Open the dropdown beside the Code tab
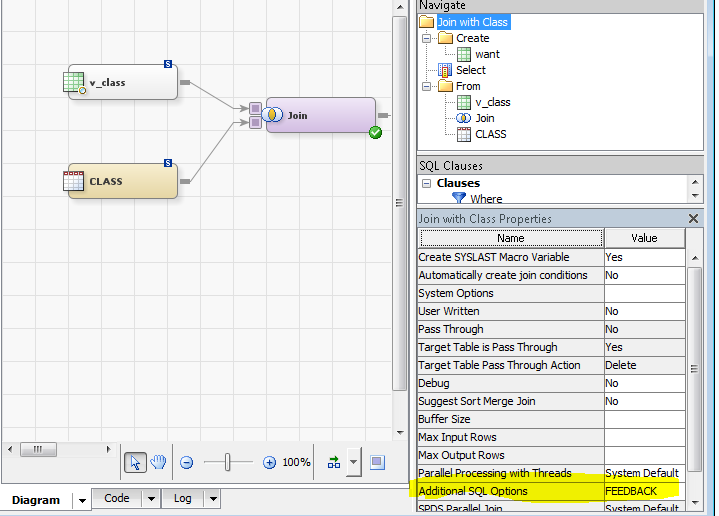719x516 pixels. tap(151, 498)
